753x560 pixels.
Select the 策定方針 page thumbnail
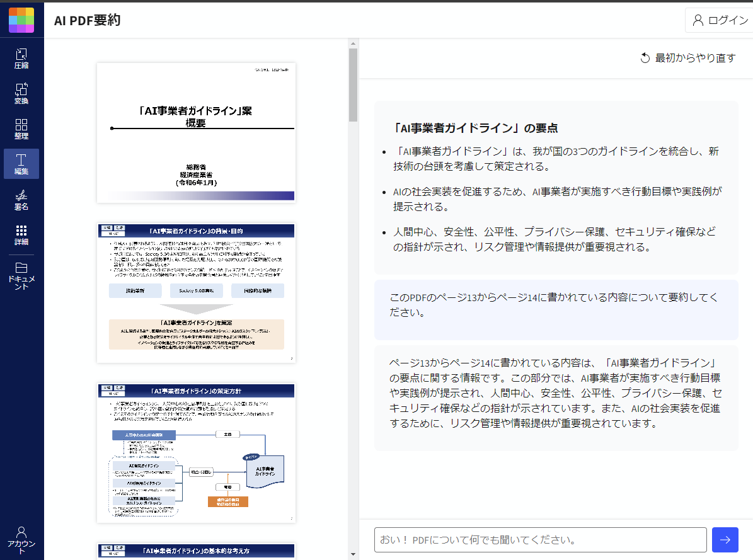tap(196, 453)
